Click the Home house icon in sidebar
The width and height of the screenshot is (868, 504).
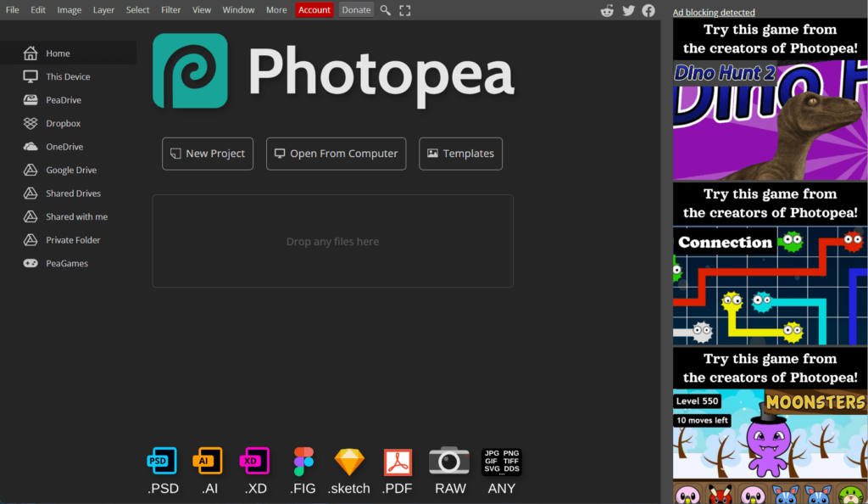31,53
